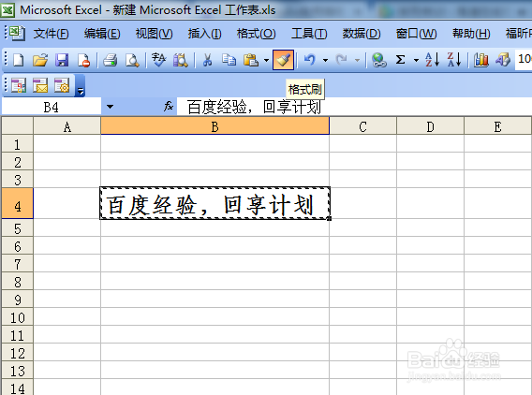
Task: Select column D header
Action: [430, 126]
